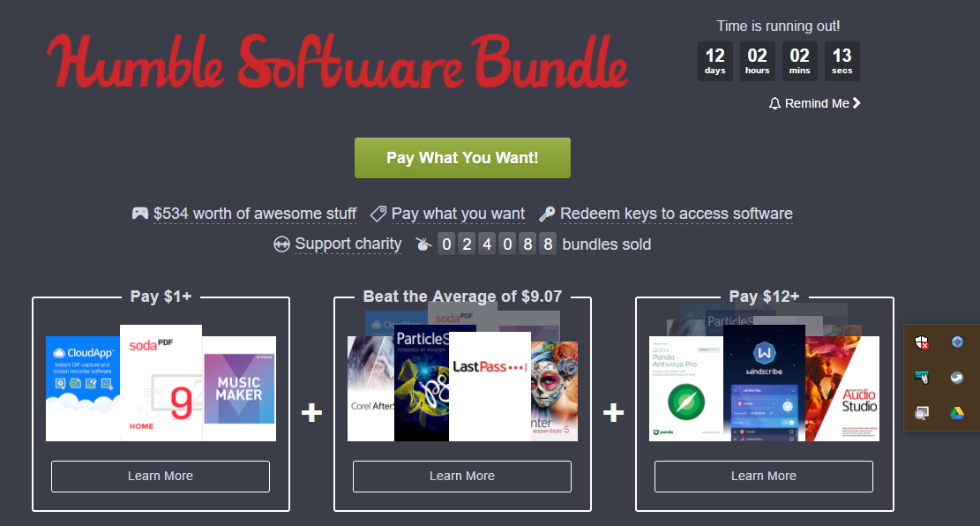Open Learn More for the Pay $12+ tier
Viewport: 980px width, 526px height.
pos(764,476)
